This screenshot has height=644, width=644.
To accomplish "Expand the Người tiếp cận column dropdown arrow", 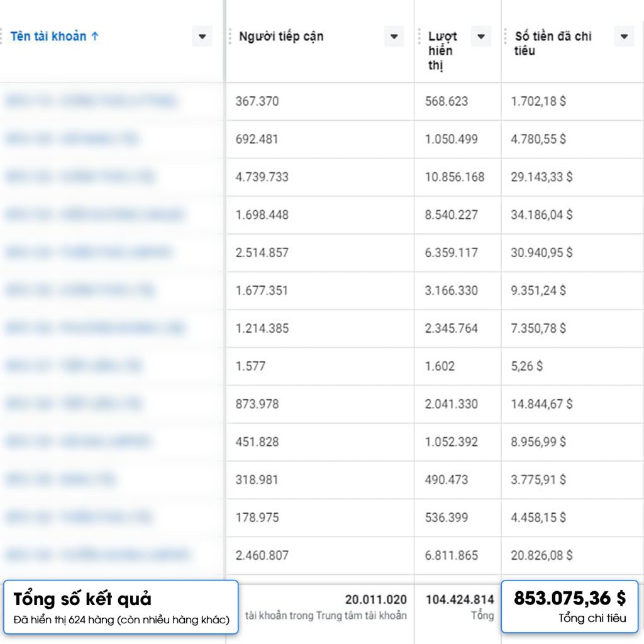I will coord(394,36).
